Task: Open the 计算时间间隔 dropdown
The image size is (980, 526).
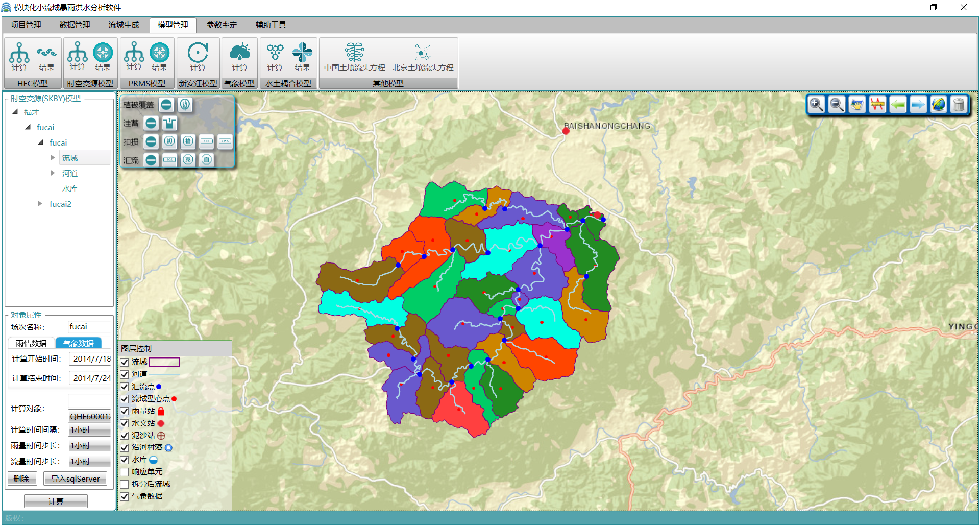Action: 90,430
